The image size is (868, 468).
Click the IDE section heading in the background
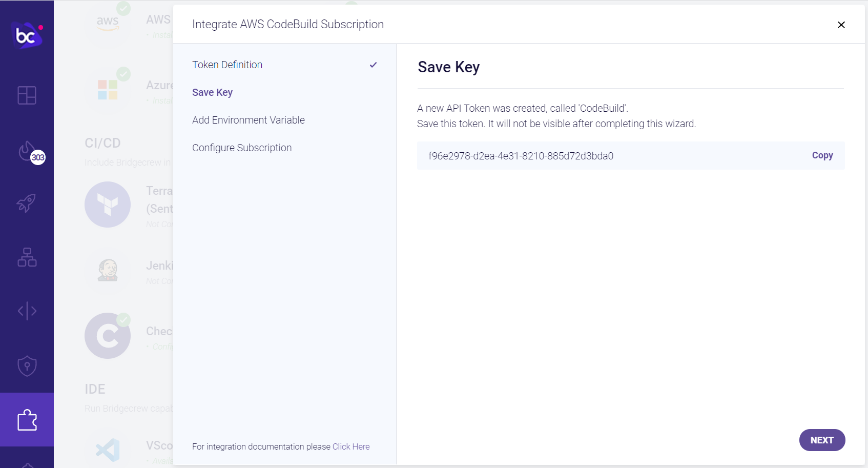(x=95, y=389)
